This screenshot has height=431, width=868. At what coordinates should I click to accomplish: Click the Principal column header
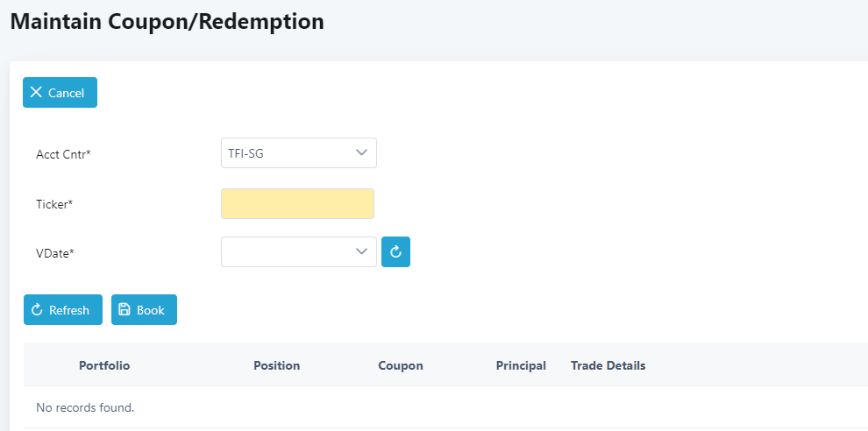pyautogui.click(x=521, y=365)
